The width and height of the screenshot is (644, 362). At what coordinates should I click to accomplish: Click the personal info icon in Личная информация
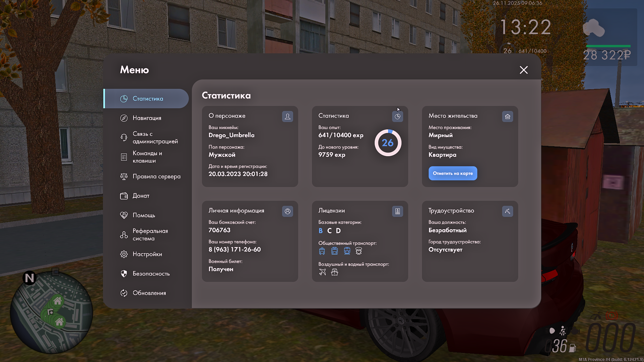coord(287,211)
